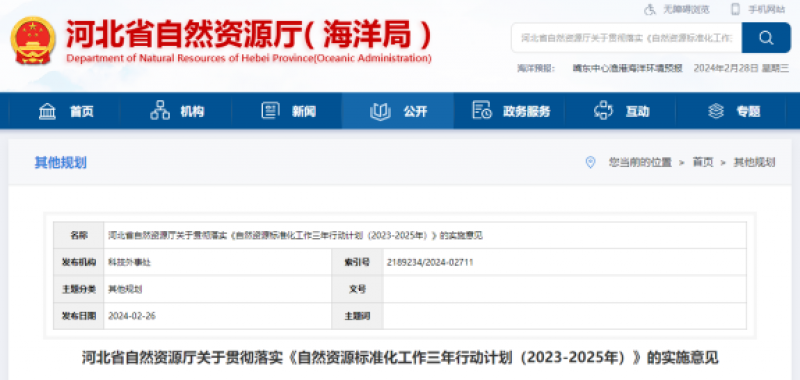
Task: Click the 专题 layers icon
Action: pos(716,111)
